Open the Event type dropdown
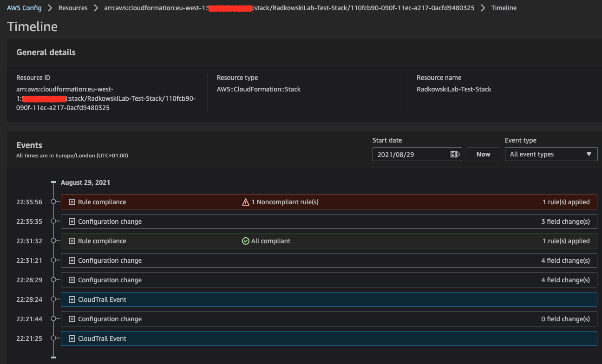The width and height of the screenshot is (602, 364). click(551, 154)
